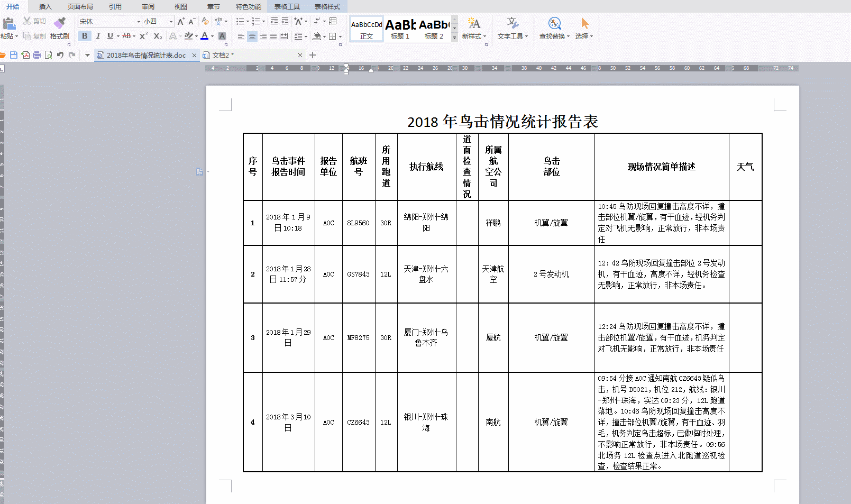This screenshot has height=504, width=851.
Task: Open the Table Tools (表格工具) tab
Action: [x=287, y=6]
